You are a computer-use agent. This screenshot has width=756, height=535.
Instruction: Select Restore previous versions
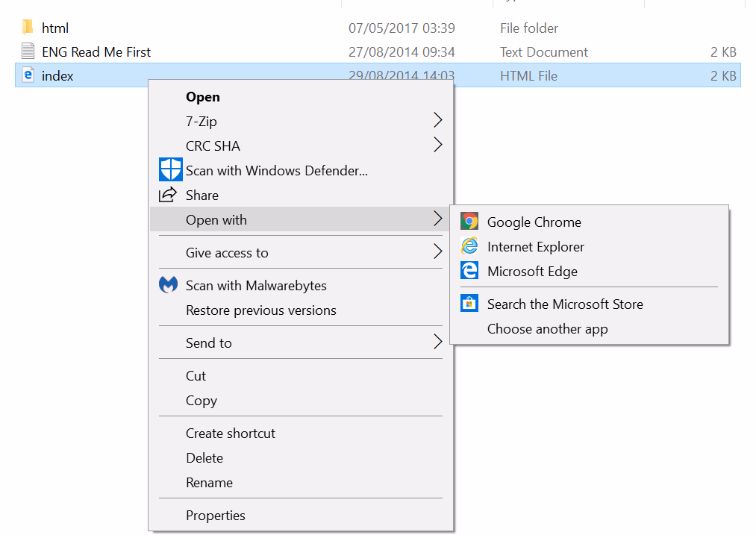click(261, 310)
